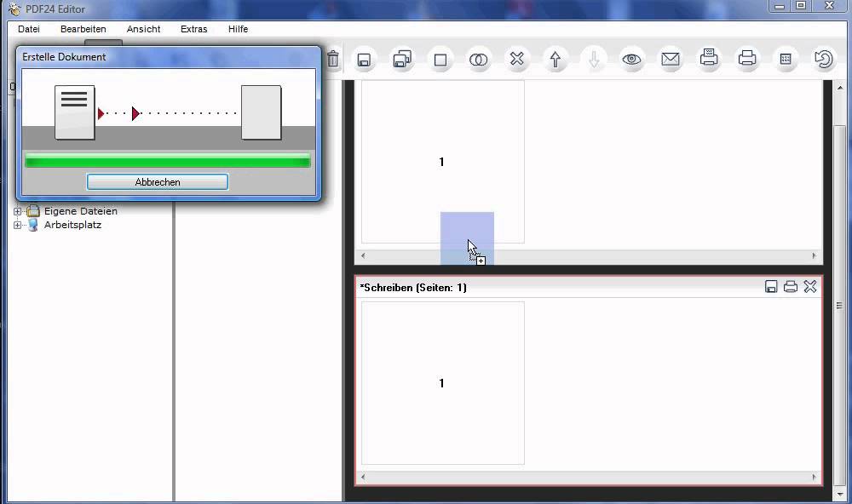Screen dimensions: 852x504
Task: Maximize the PDF24 Editor window
Action: click(x=801, y=6)
